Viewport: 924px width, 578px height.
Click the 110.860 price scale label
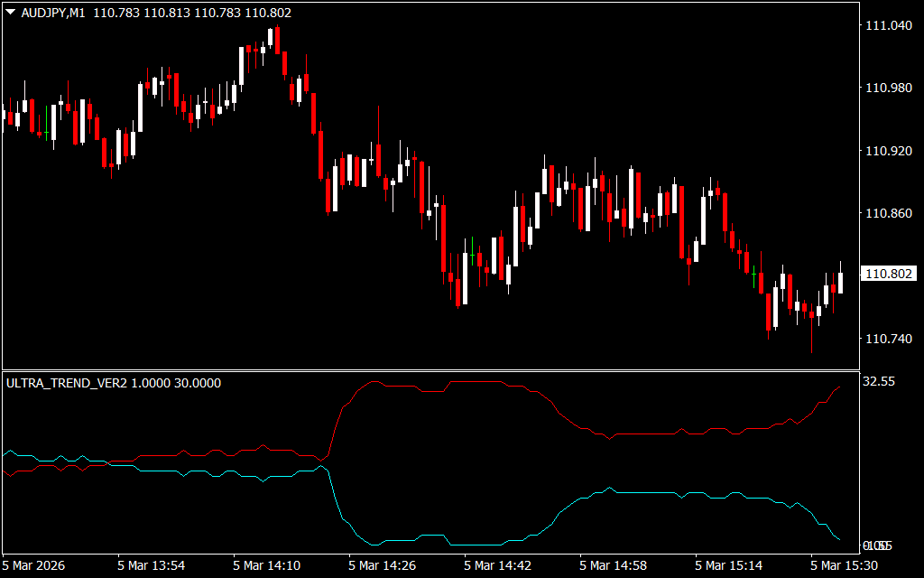tap(888, 214)
